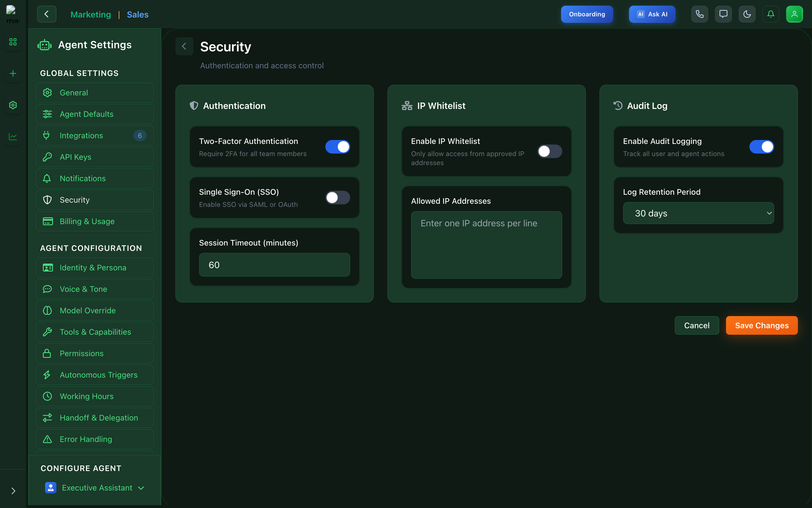The height and width of the screenshot is (508, 812).
Task: Click the network icon beside IP Whitelist
Action: click(407, 106)
